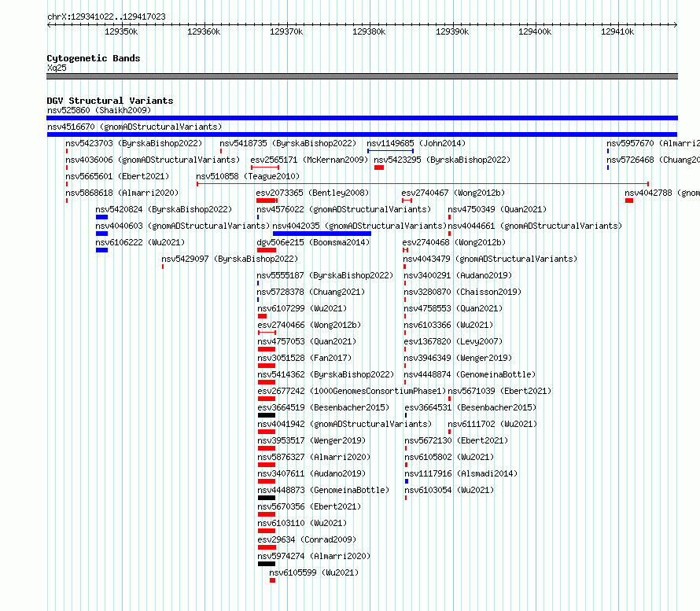Select the nsv5670356 (Ebert2021) entry
Screen dimensions: 700x611
(x=309, y=506)
